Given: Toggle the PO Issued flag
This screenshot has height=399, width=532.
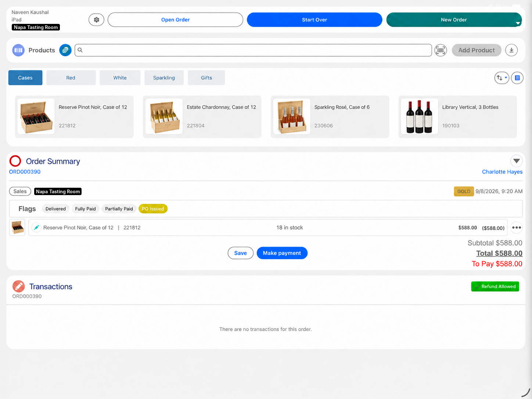Looking at the screenshot, I should [x=153, y=209].
